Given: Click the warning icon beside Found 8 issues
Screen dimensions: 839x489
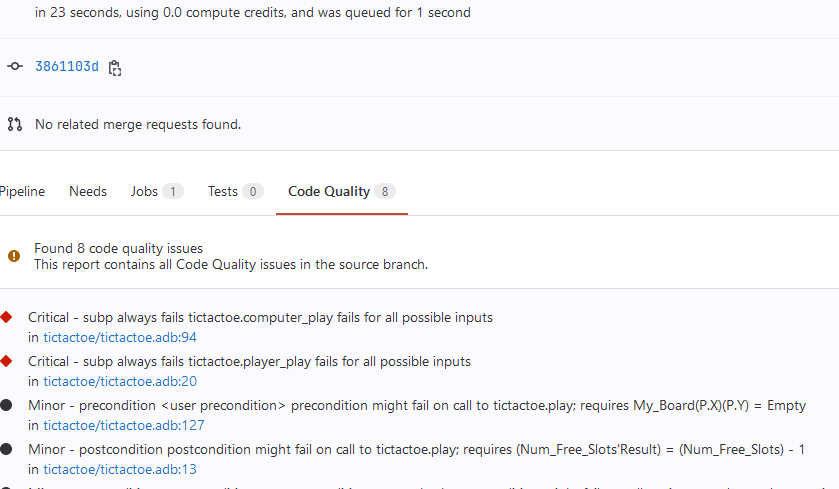Looking at the screenshot, I should (14, 256).
